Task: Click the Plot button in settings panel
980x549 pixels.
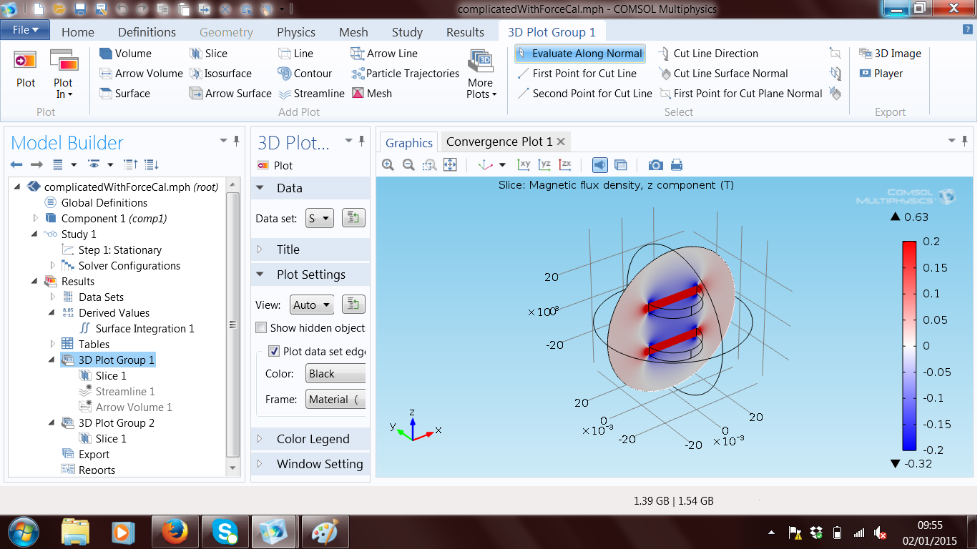Action: click(275, 165)
